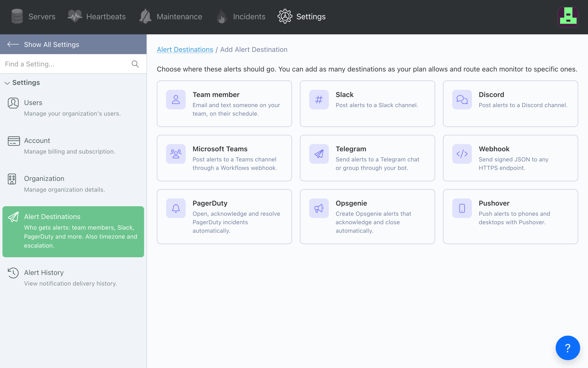Open the user avatar menu
The height and width of the screenshot is (368, 588).
pos(568,17)
